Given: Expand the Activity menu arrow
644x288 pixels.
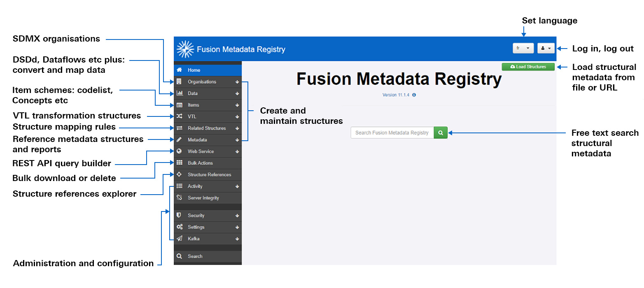Looking at the screenshot, I should click(x=237, y=186).
